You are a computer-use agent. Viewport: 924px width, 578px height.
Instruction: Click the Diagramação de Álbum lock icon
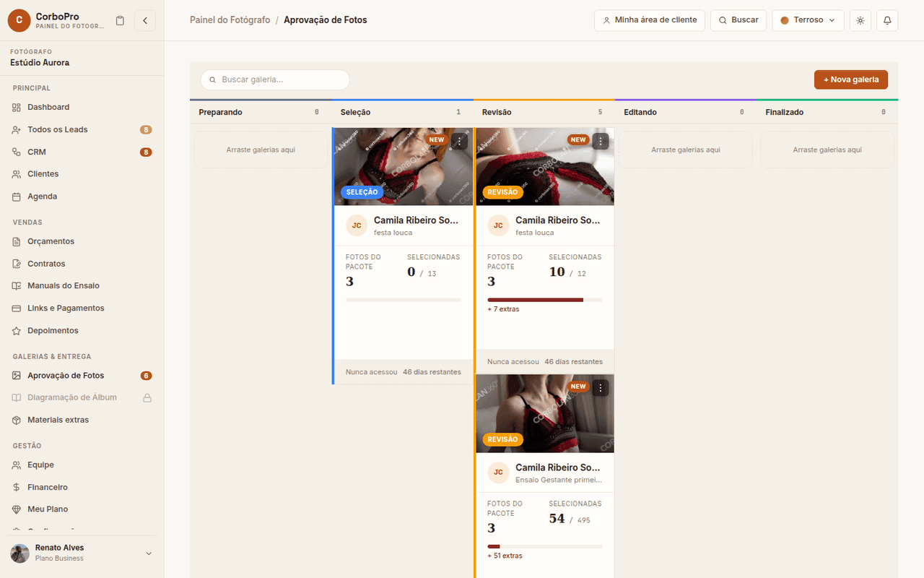click(x=147, y=397)
